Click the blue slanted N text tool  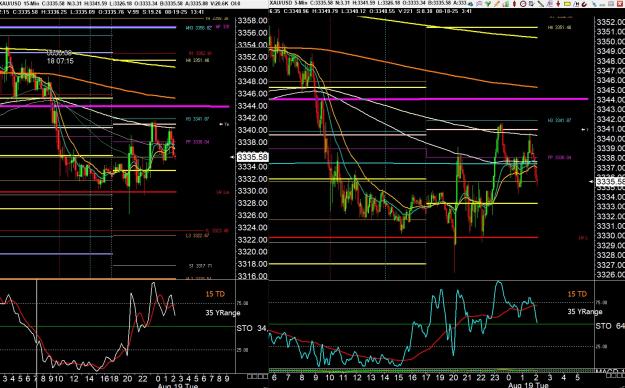(576, 4)
